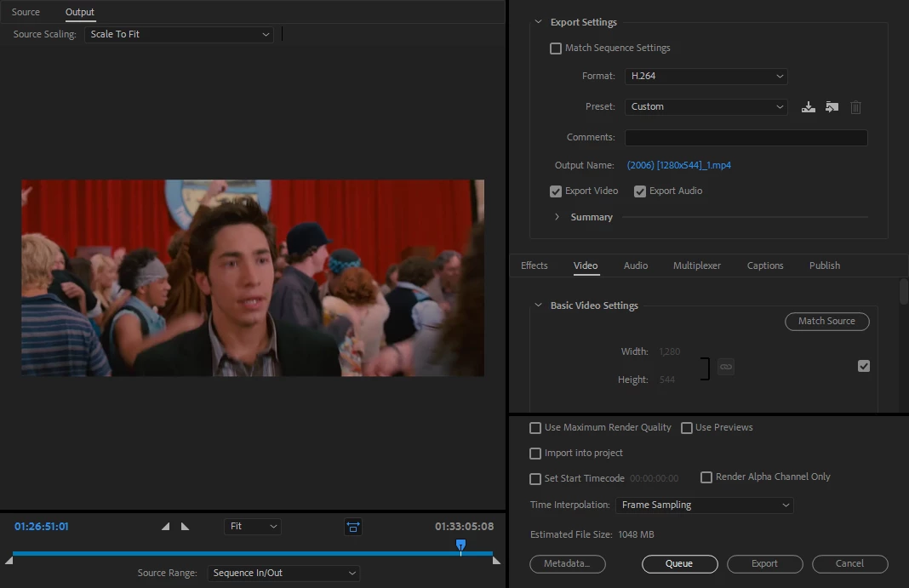The image size is (909, 588).
Task: Click in the Comments text field
Action: pyautogui.click(x=746, y=137)
